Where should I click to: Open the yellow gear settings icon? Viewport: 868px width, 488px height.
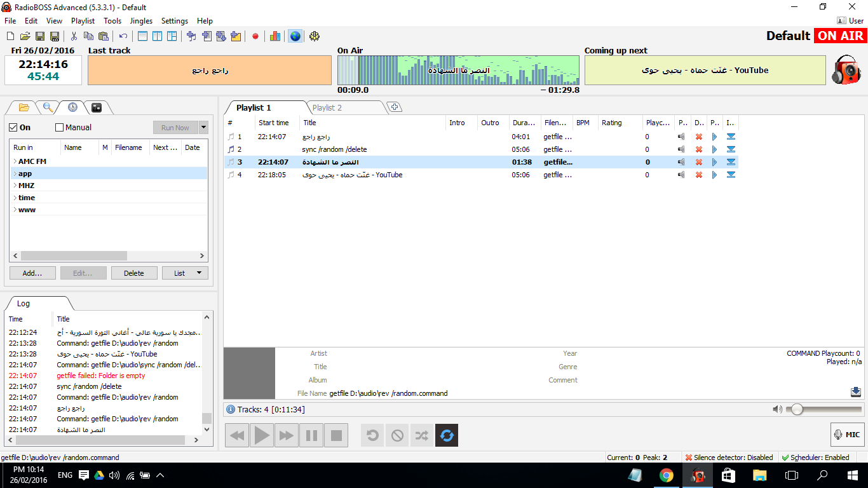315,36
